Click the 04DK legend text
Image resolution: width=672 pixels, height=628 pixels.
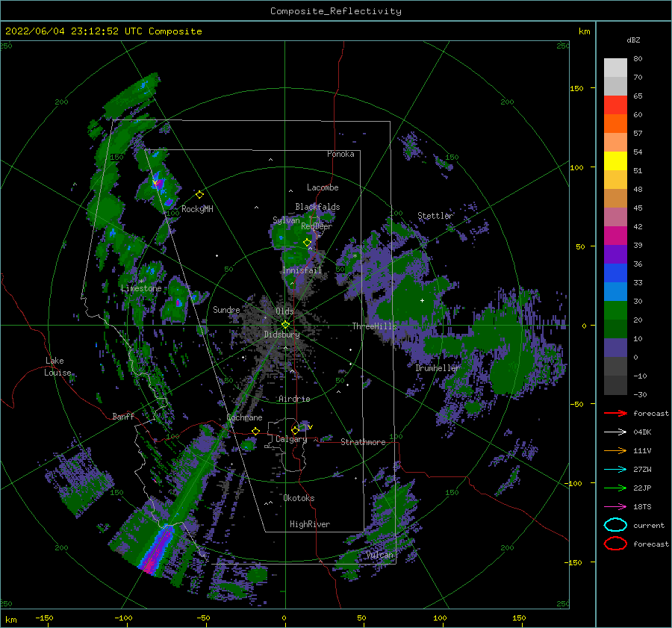tap(642, 432)
